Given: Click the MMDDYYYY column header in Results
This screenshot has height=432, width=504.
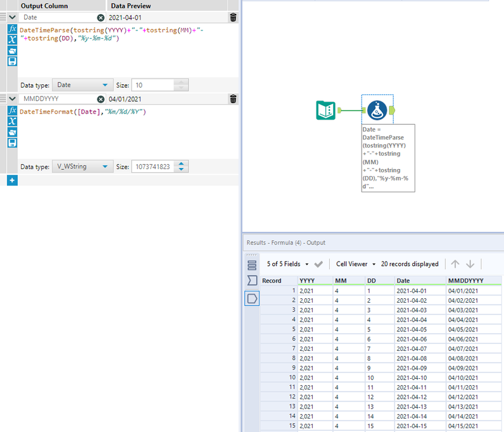Looking at the screenshot, I should pos(474,281).
